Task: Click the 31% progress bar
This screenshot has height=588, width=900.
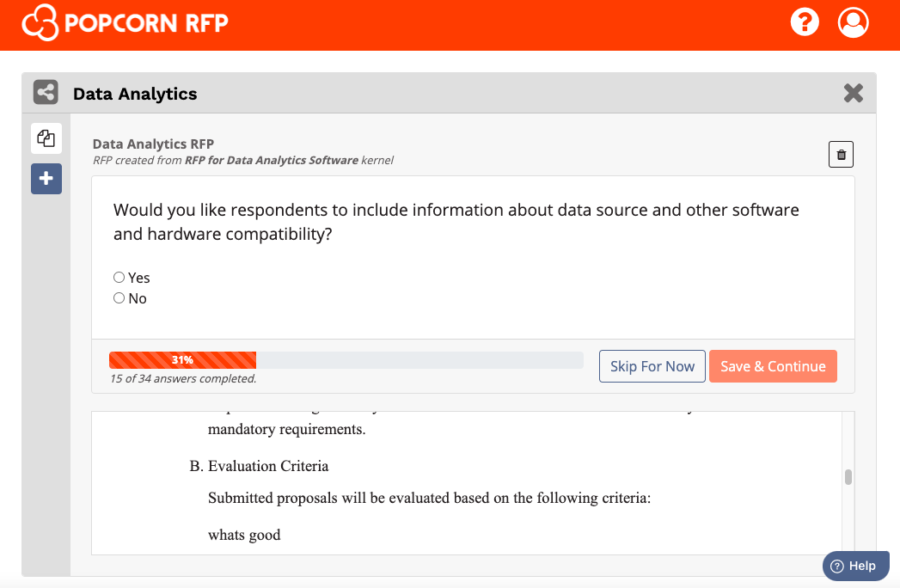Action: point(346,360)
